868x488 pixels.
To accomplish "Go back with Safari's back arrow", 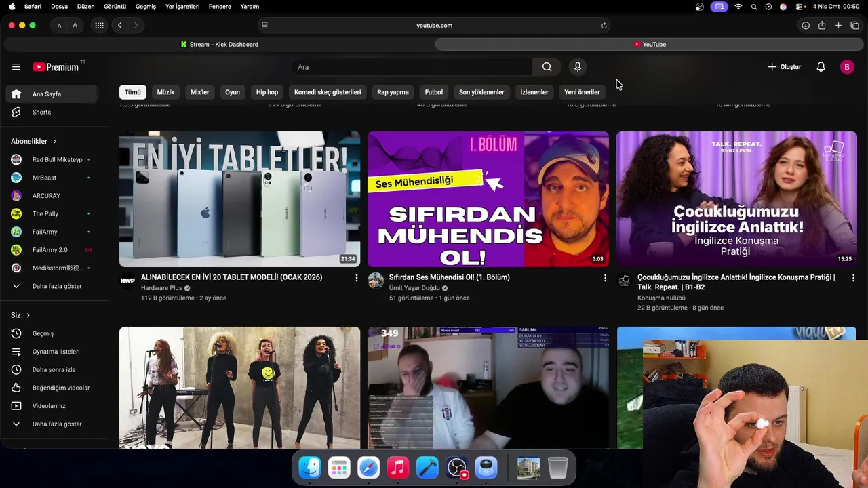I will (120, 26).
